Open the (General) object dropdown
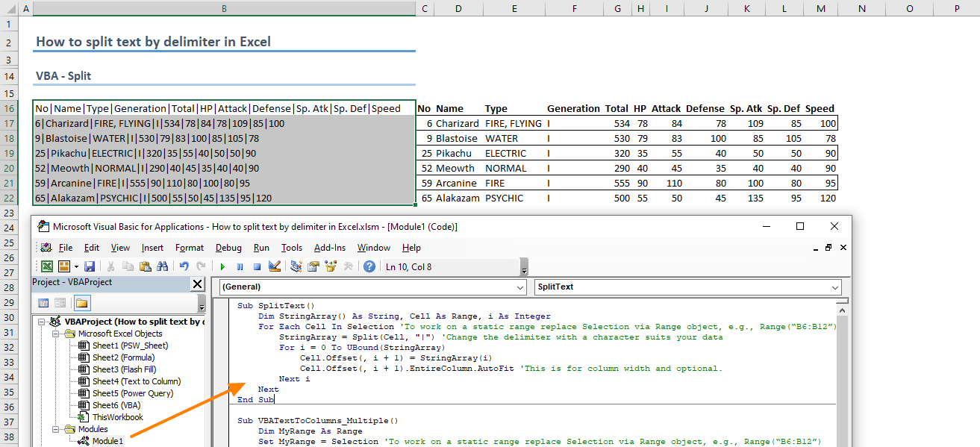980x447 pixels. pos(520,287)
